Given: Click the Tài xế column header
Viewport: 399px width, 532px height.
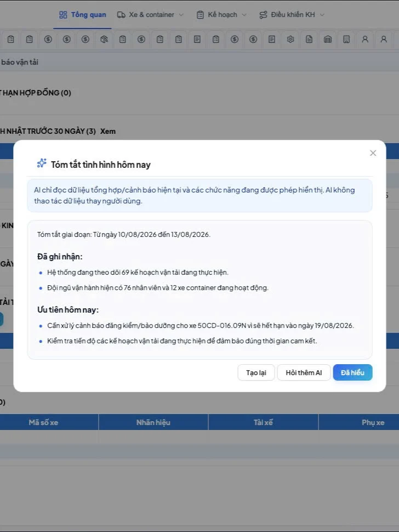Looking at the screenshot, I should [x=264, y=422].
